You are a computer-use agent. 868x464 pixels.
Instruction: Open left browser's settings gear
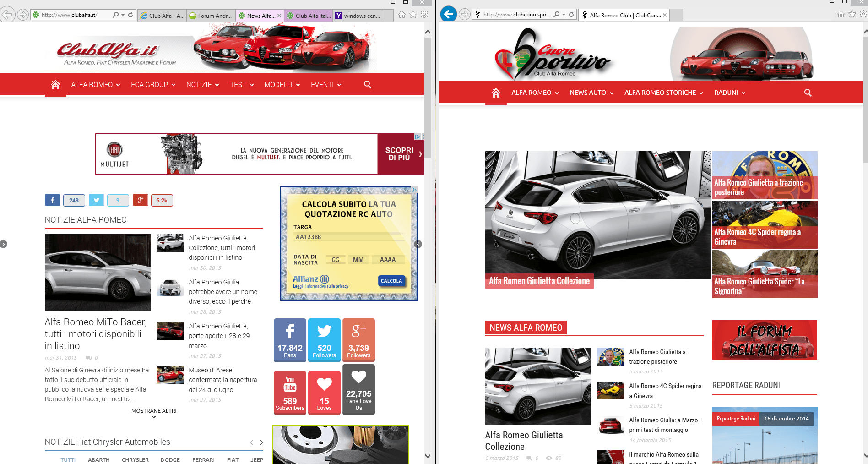pyautogui.click(x=424, y=15)
